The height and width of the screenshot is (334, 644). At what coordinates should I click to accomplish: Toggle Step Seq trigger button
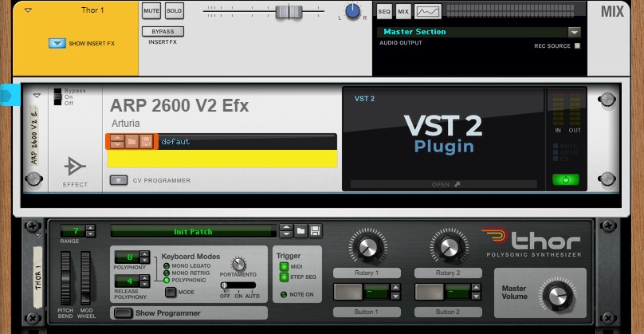[284, 277]
